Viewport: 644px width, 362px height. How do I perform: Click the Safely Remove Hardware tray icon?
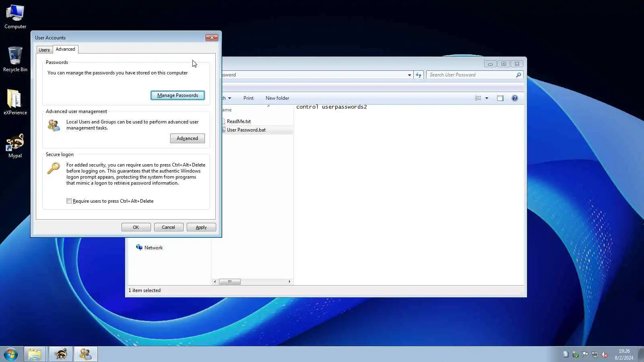pos(576,354)
